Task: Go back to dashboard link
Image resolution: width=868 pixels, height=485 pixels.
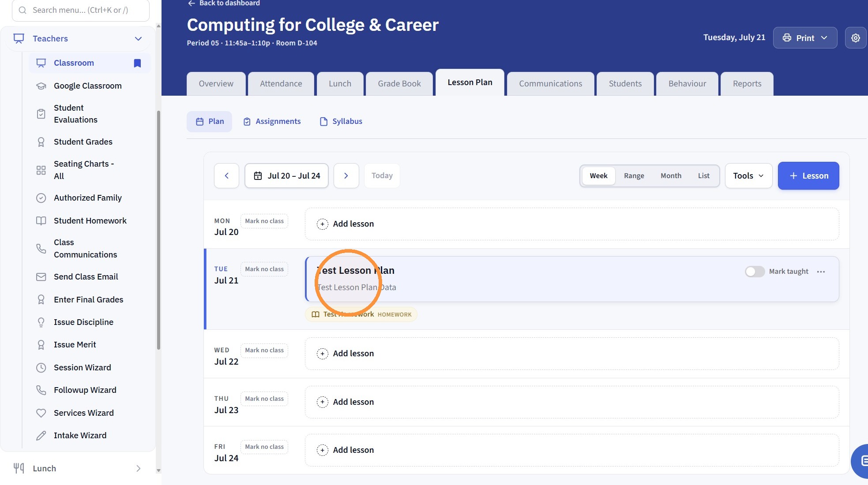Action: [224, 4]
